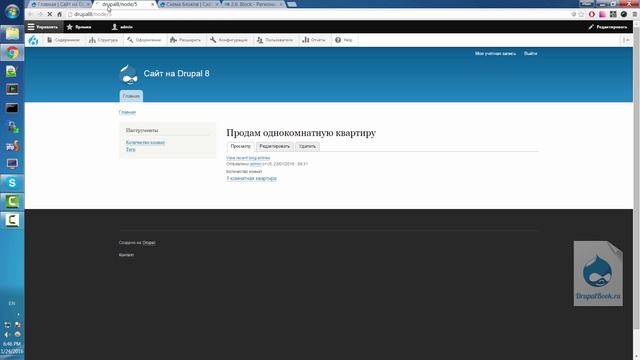Open the Chrome hamburger menu
The image size is (640, 360).
pyautogui.click(x=635, y=14)
